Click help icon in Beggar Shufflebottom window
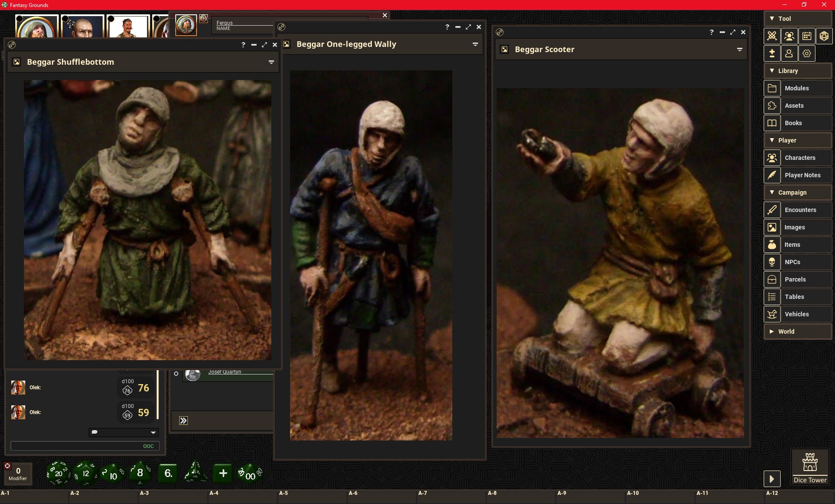This screenshot has height=504, width=835. coord(243,45)
